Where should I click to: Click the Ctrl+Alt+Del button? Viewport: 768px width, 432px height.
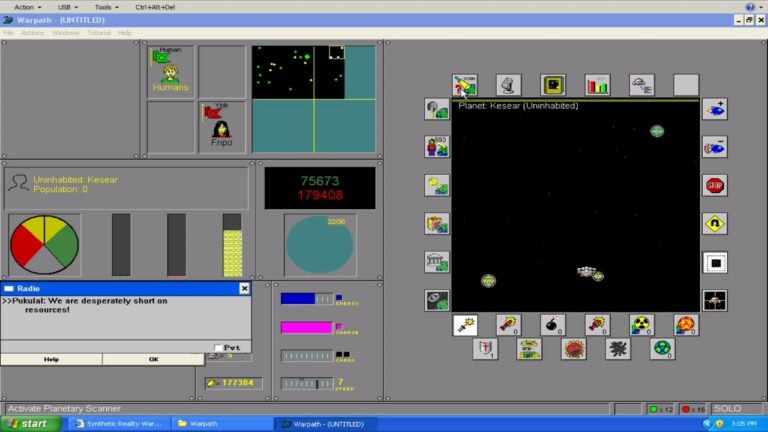click(155, 7)
